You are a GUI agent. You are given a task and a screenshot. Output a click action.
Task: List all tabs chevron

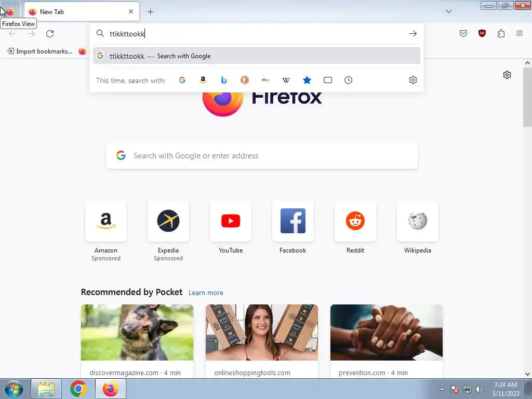tap(448, 11)
